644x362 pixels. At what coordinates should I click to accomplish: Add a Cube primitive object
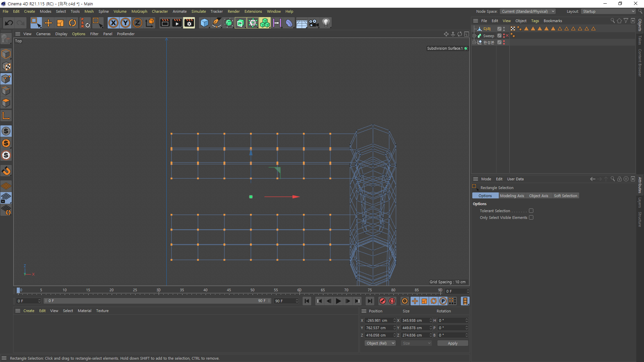[204, 23]
